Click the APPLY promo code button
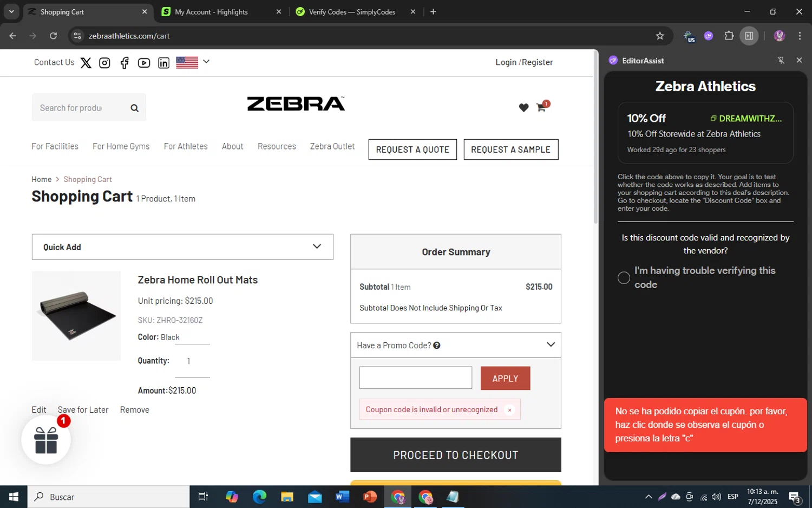Viewport: 812px width, 508px height. 506,379
